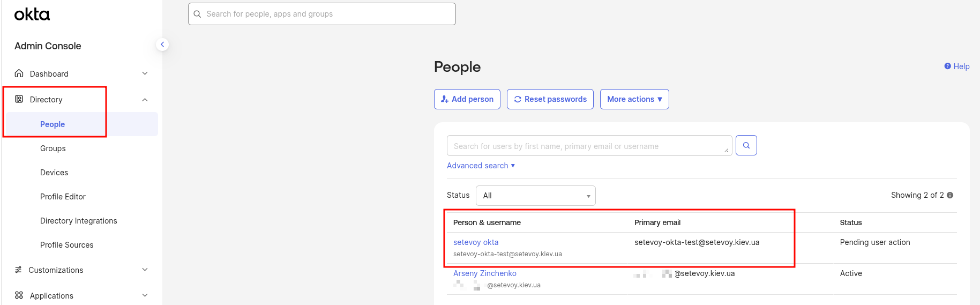The height and width of the screenshot is (305, 980).
Task: Open the setevoy okta user profile
Action: (x=476, y=242)
